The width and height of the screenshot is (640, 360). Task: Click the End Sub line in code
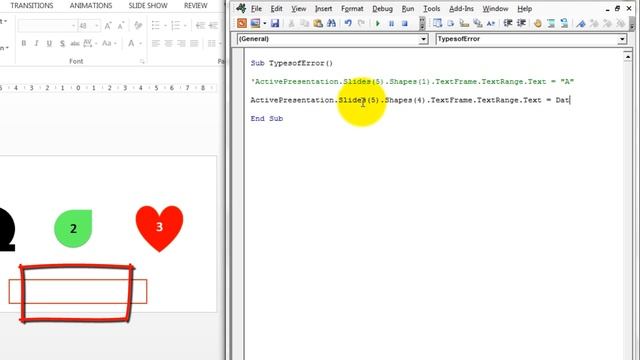[267, 118]
